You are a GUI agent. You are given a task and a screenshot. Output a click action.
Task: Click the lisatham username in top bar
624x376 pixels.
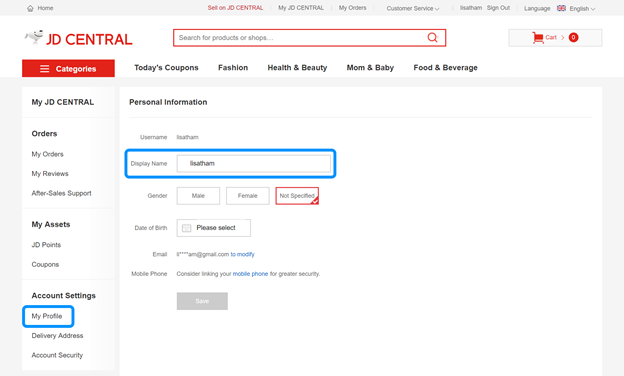[x=471, y=8]
